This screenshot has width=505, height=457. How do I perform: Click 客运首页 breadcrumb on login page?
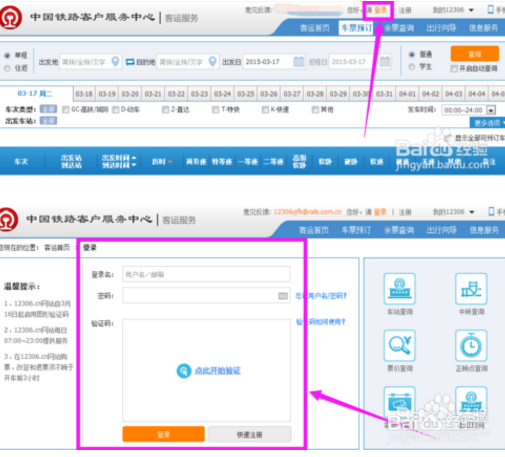click(57, 247)
